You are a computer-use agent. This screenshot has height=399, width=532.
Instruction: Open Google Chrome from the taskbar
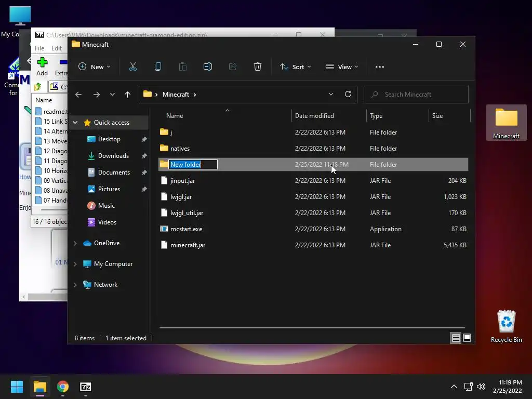click(63, 387)
